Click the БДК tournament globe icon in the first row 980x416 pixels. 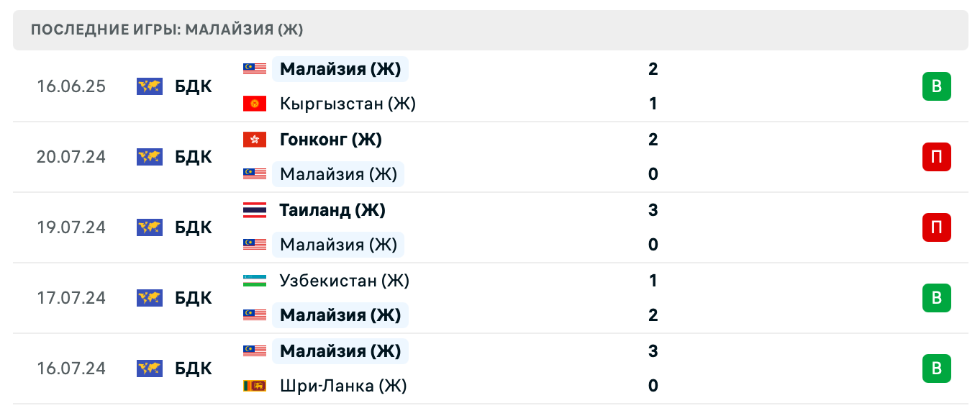click(149, 86)
